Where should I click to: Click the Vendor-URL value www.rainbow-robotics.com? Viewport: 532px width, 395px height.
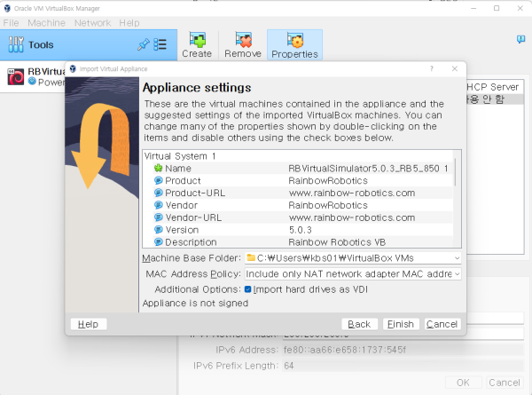[x=352, y=217]
